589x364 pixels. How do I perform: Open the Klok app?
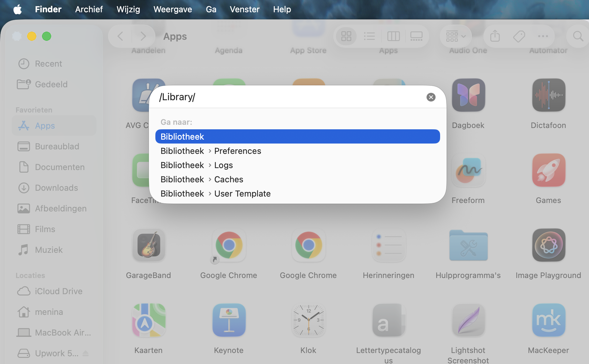pos(308,320)
